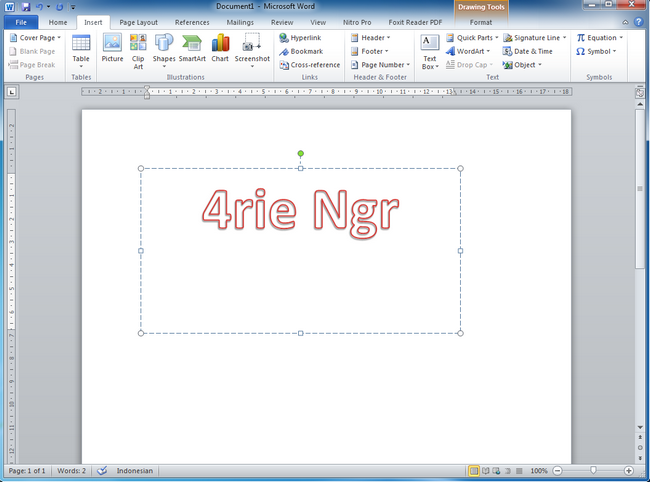Click the Page Break button
Viewport: 650px width, 482px height.
[32, 65]
